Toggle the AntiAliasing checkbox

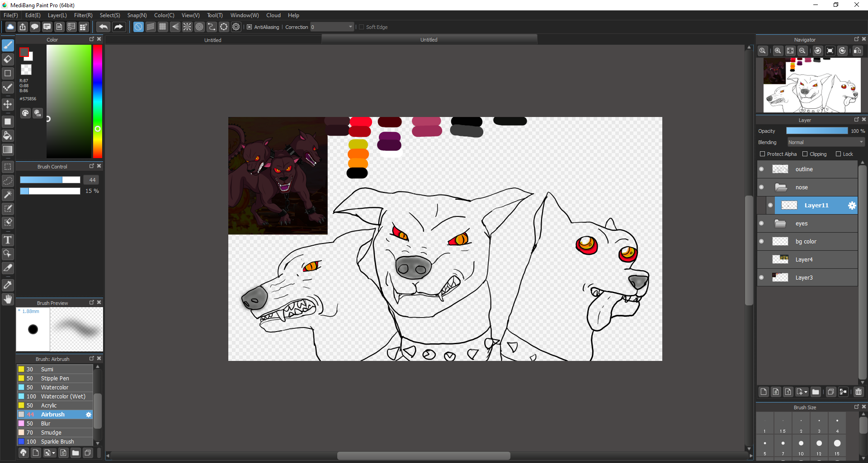(249, 27)
